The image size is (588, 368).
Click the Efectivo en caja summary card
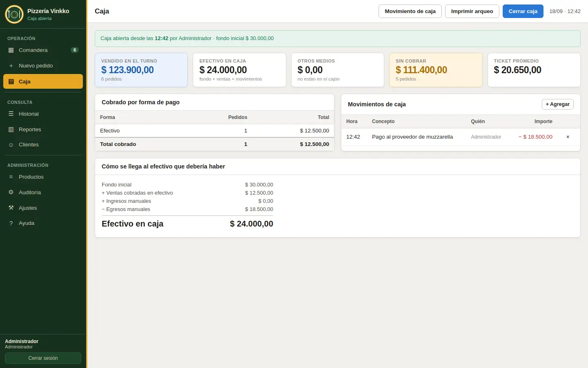(239, 70)
